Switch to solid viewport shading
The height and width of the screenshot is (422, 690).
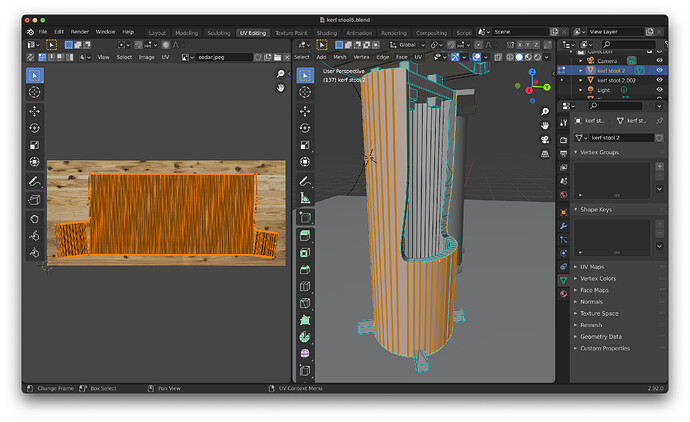click(x=519, y=57)
